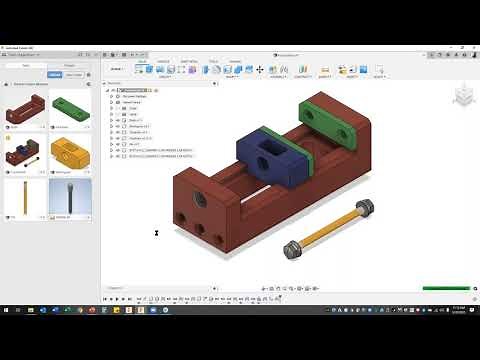
Task: Toggle visibility eye of Origin folder
Action: (x=118, y=108)
